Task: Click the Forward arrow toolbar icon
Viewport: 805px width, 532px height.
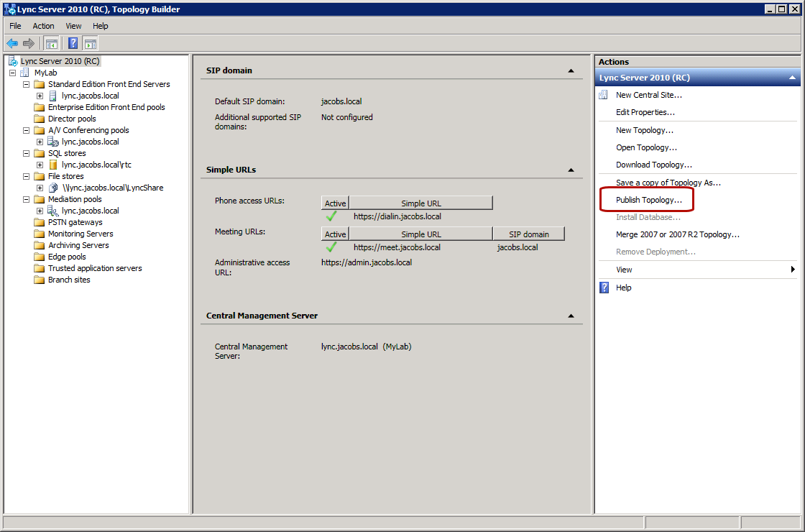Action: click(x=29, y=44)
